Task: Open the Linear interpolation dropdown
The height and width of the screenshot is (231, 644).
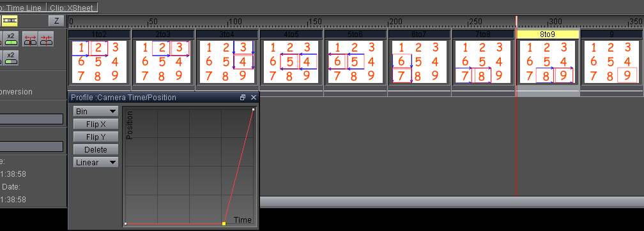Action: [x=96, y=162]
